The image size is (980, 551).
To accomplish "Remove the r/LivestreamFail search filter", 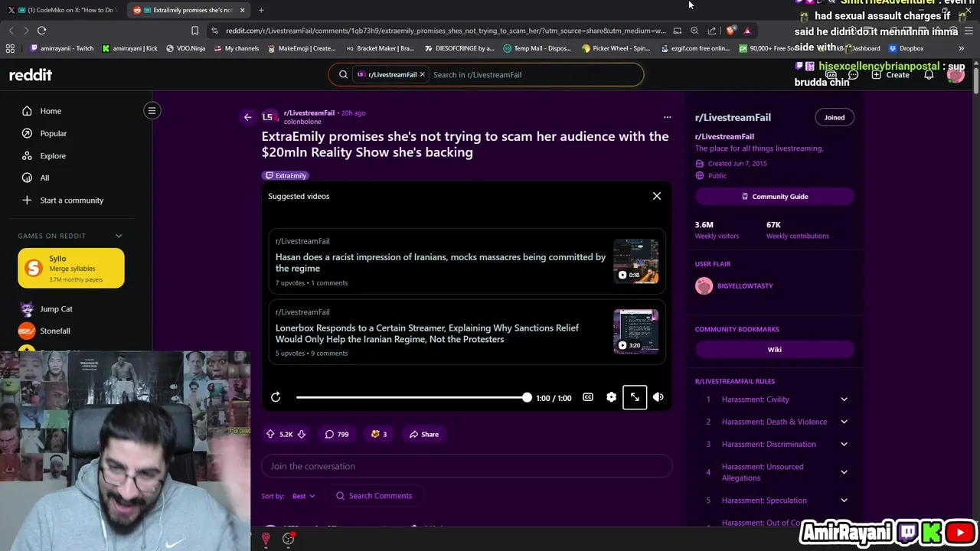I will click(x=422, y=75).
